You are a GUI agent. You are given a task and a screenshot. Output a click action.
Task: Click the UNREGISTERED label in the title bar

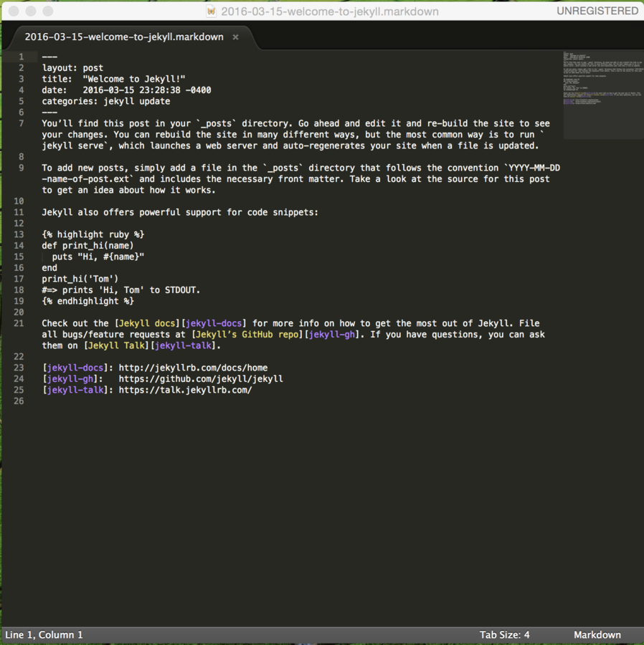coord(597,11)
